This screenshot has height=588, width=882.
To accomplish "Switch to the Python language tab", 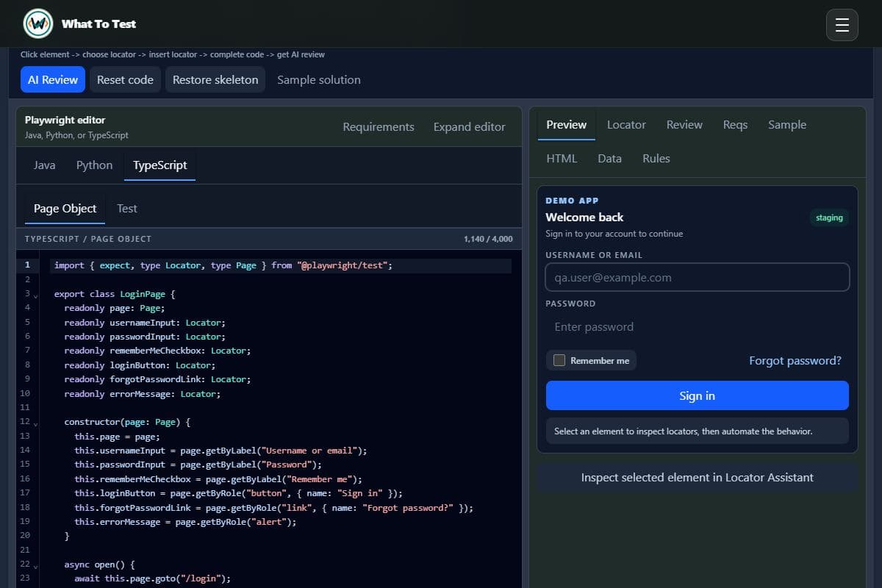I will [x=95, y=165].
